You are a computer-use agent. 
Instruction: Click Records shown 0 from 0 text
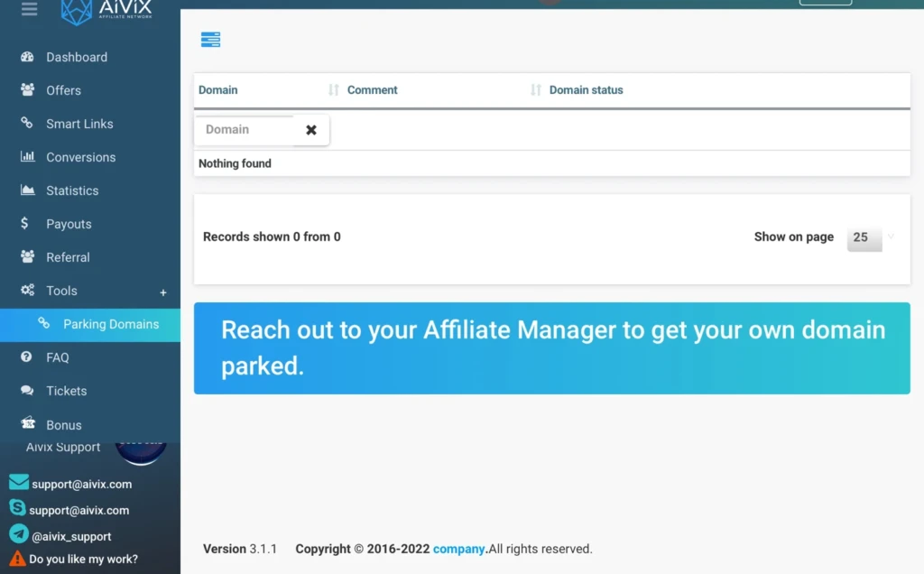point(272,236)
